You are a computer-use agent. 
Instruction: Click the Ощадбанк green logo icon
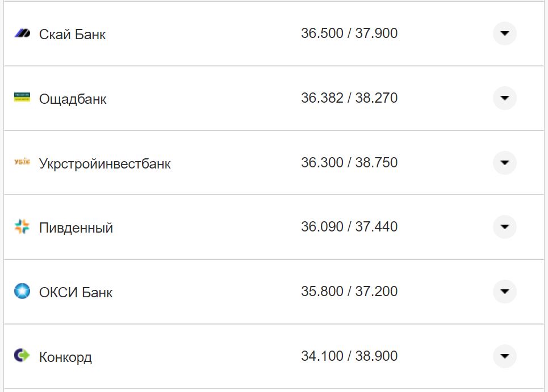tap(22, 98)
